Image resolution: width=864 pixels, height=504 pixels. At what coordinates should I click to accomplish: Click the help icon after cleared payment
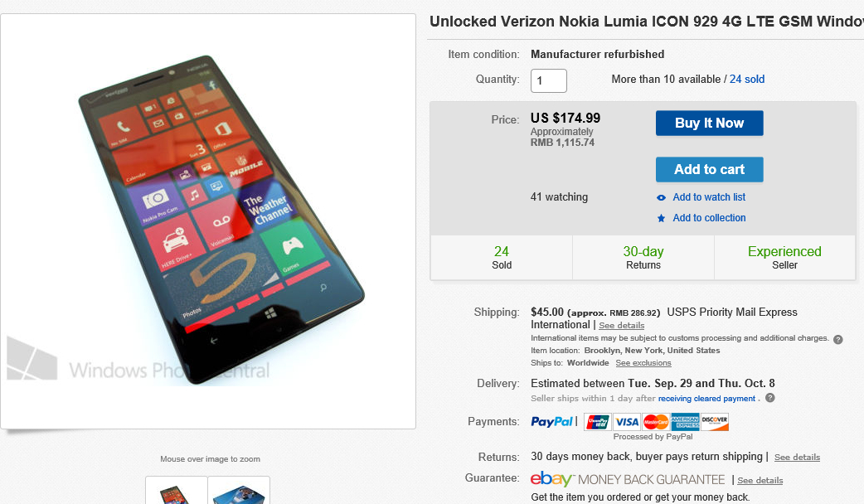pyautogui.click(x=770, y=399)
